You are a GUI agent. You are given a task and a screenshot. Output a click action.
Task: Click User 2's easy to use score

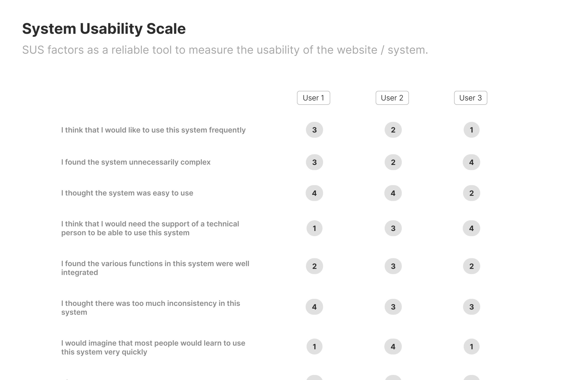[393, 193]
